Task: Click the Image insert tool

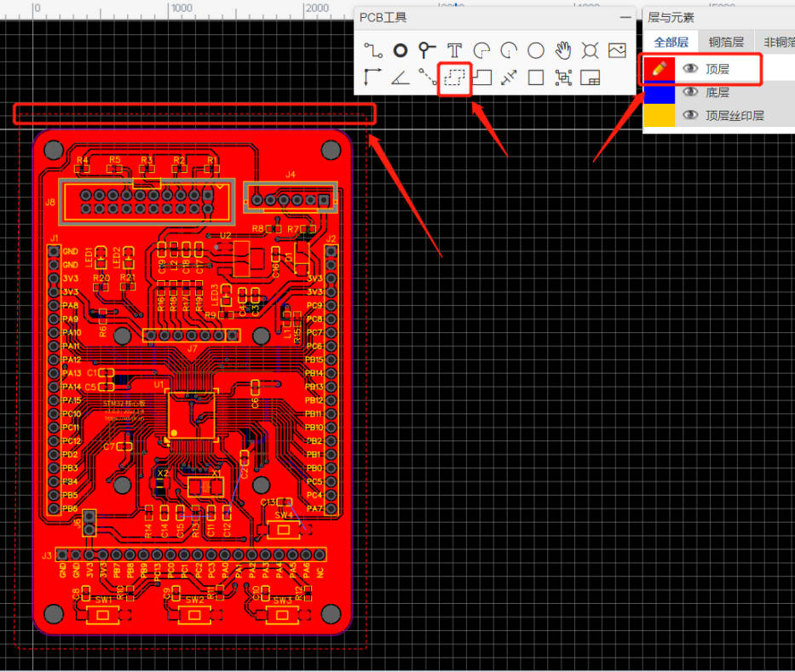Action: [x=617, y=50]
